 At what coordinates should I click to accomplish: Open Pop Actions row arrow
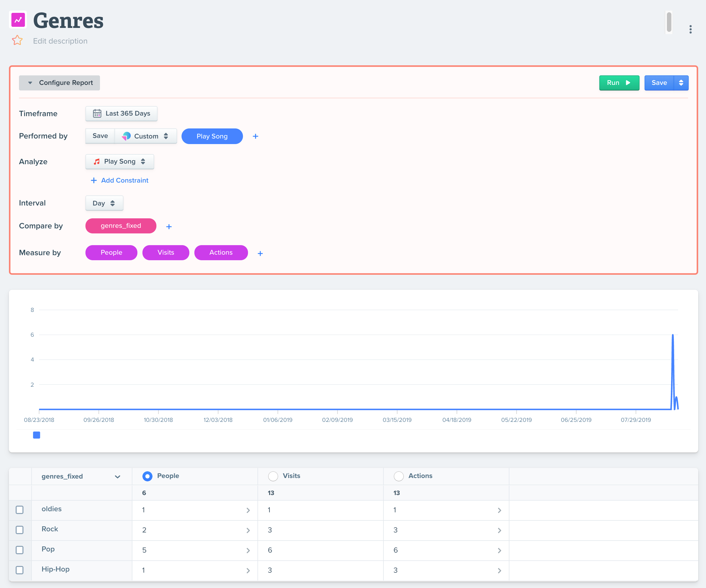(x=499, y=551)
